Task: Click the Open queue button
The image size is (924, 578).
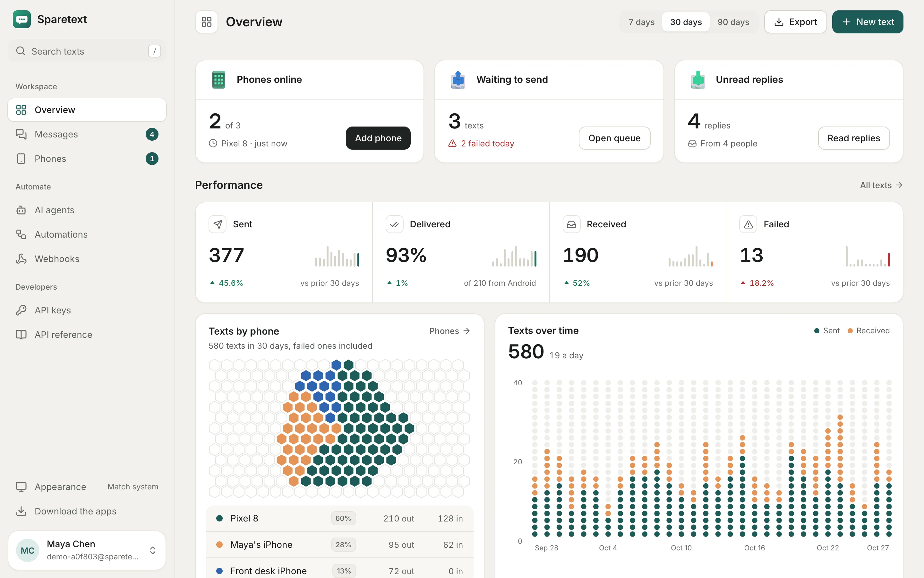Action: [x=614, y=138]
